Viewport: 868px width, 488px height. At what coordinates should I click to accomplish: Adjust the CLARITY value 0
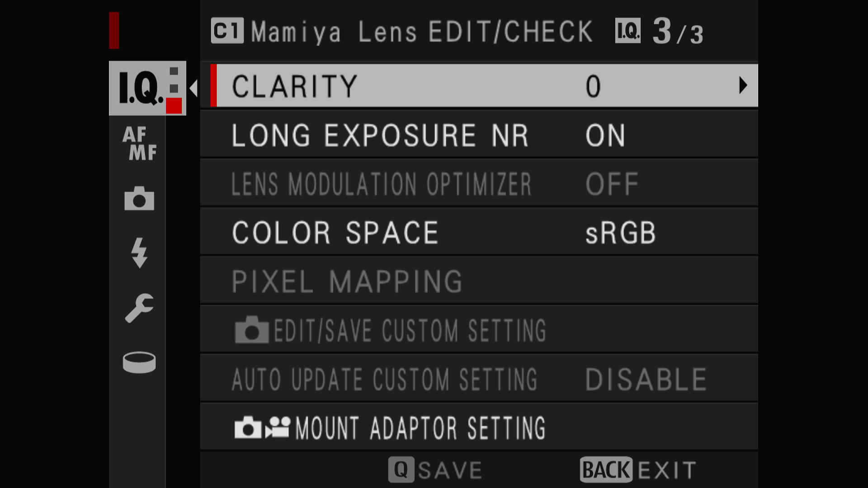[x=593, y=86]
